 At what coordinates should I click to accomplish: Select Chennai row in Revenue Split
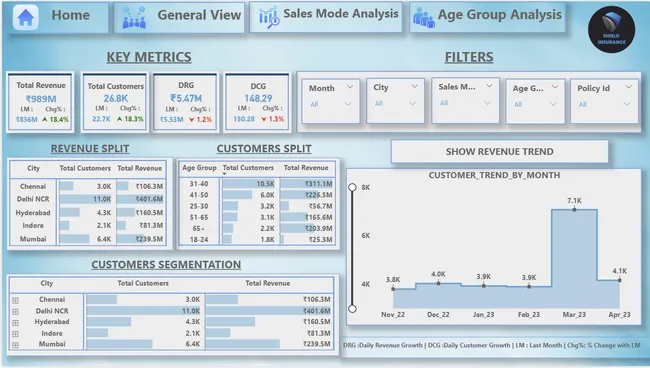(87, 186)
